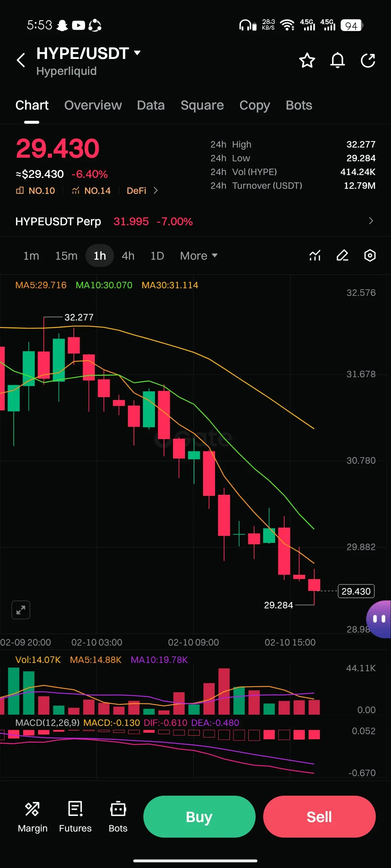This screenshot has height=868, width=391.
Task: Expand chart to fullscreen
Action: click(x=21, y=610)
